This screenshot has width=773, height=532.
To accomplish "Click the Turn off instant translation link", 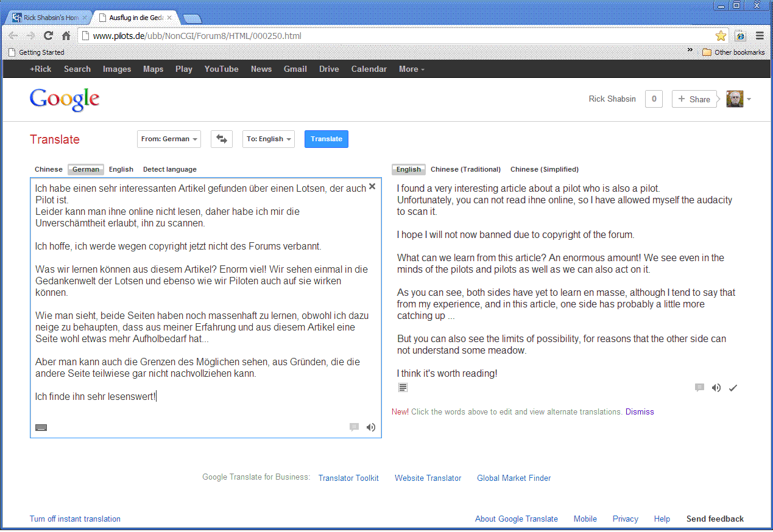I will pyautogui.click(x=75, y=519).
